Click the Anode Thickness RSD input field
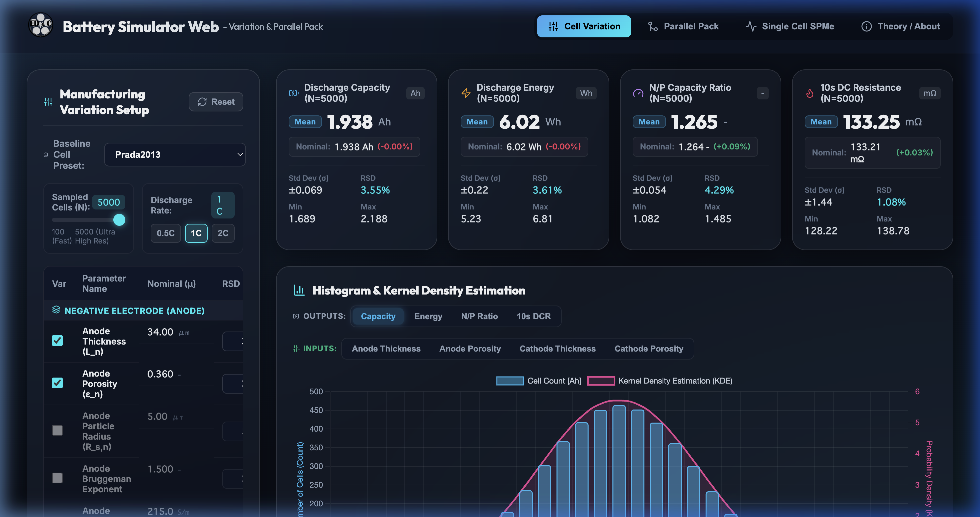 (x=232, y=341)
